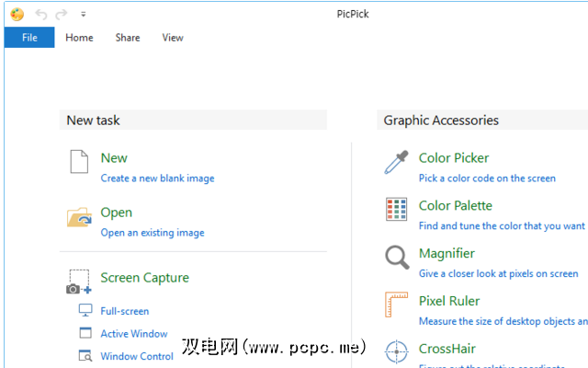Launch the Color Picker eyedropper icon
588x368 pixels.
tap(396, 162)
